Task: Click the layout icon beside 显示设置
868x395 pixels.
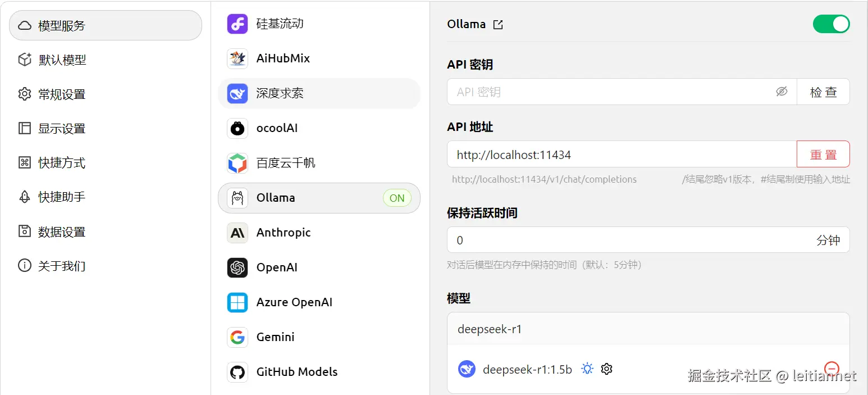Action: pyautogui.click(x=25, y=128)
